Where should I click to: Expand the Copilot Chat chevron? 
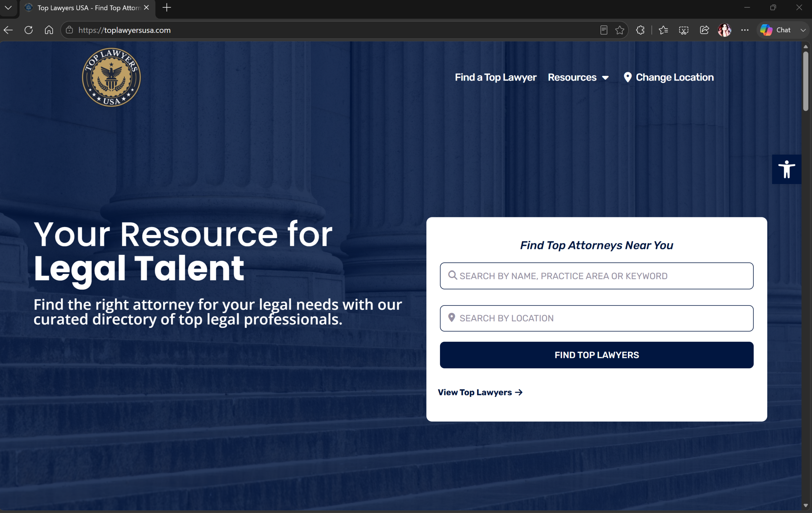(x=803, y=30)
